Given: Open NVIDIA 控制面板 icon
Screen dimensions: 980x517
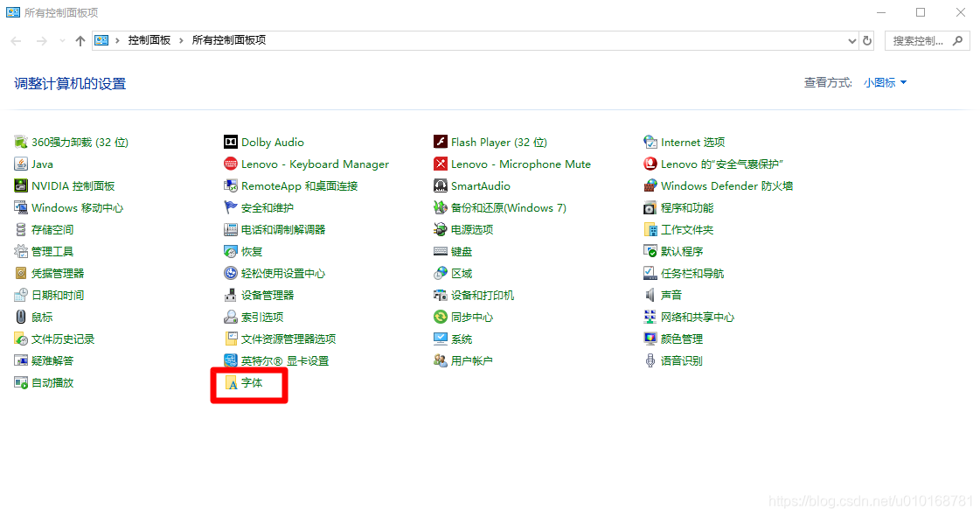Looking at the screenshot, I should point(21,185).
